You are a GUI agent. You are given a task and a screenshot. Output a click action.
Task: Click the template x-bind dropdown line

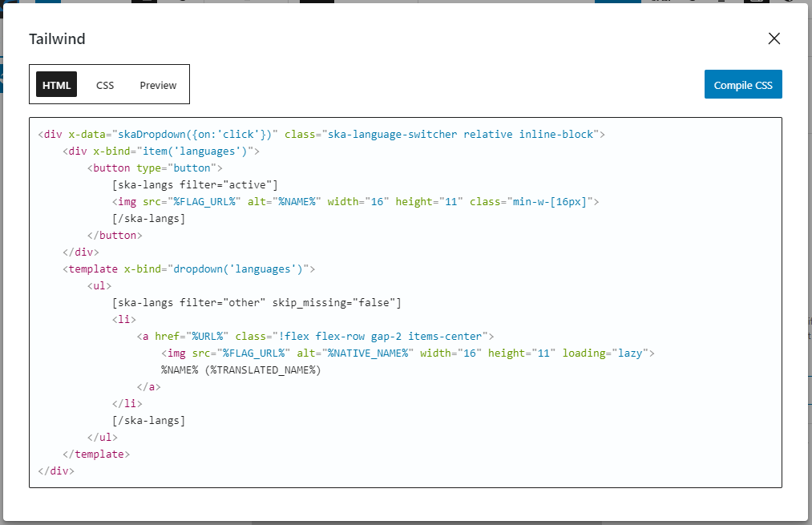(x=189, y=269)
